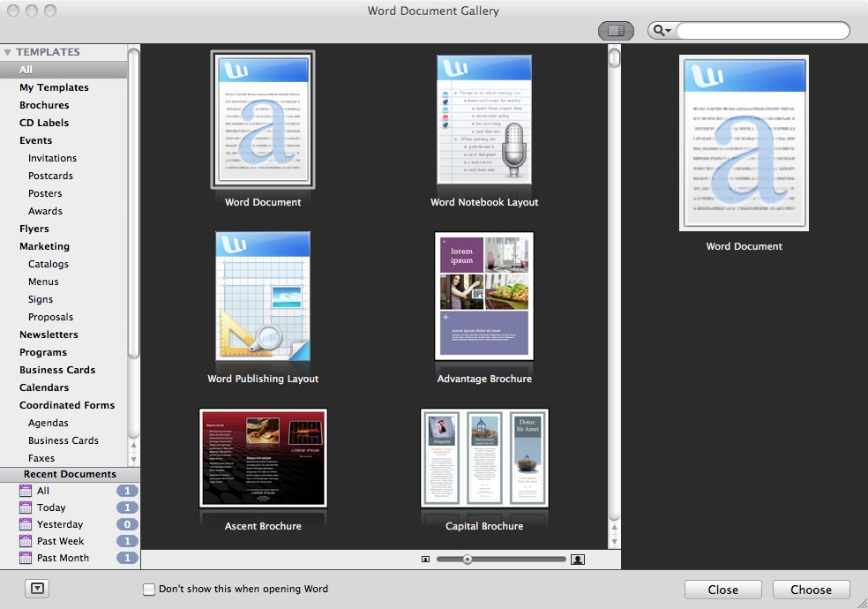Select the Advantage Brochure template
The image size is (868, 609).
(484, 297)
